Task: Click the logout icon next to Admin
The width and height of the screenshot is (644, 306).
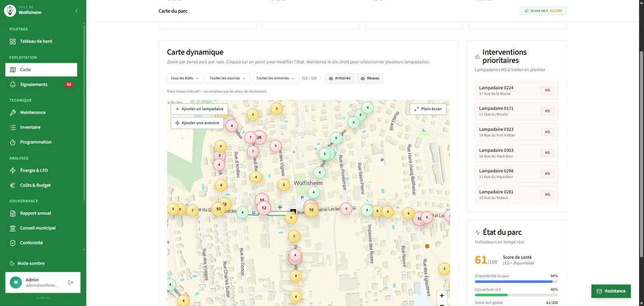Action: coord(71,283)
